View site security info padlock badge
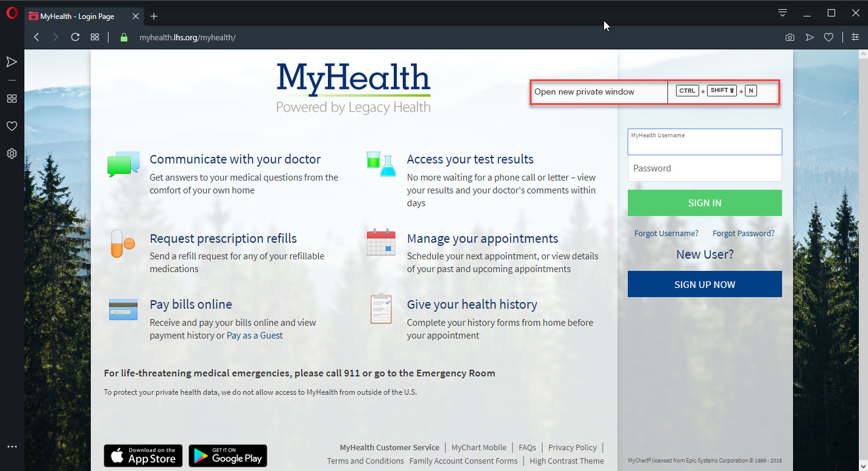Viewport: 868px width, 471px height. click(123, 37)
